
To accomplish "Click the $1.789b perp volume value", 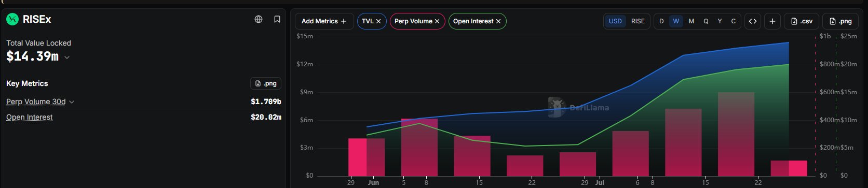I will click(266, 102).
